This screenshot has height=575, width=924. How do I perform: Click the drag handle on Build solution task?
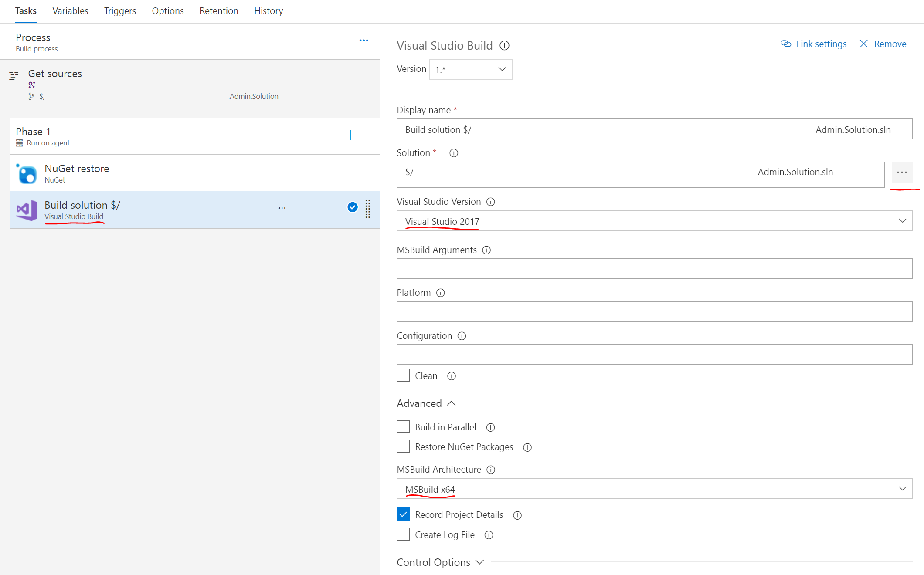[367, 208]
